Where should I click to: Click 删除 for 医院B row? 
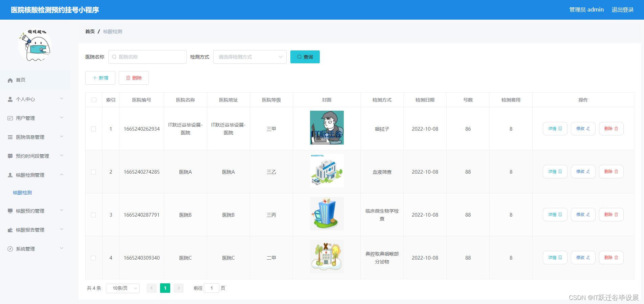pyautogui.click(x=611, y=215)
